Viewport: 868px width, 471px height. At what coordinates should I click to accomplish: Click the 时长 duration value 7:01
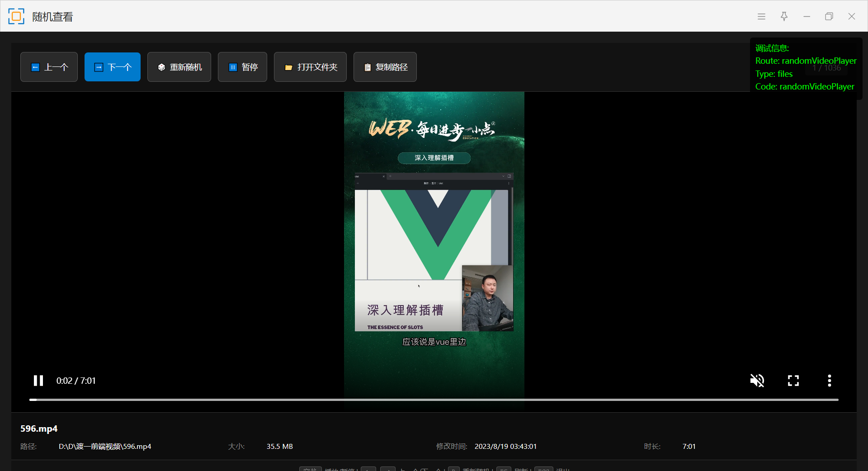click(689, 447)
